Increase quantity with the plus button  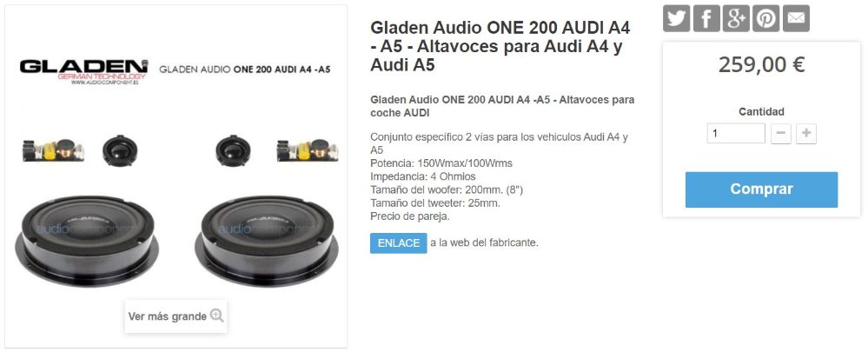[806, 134]
